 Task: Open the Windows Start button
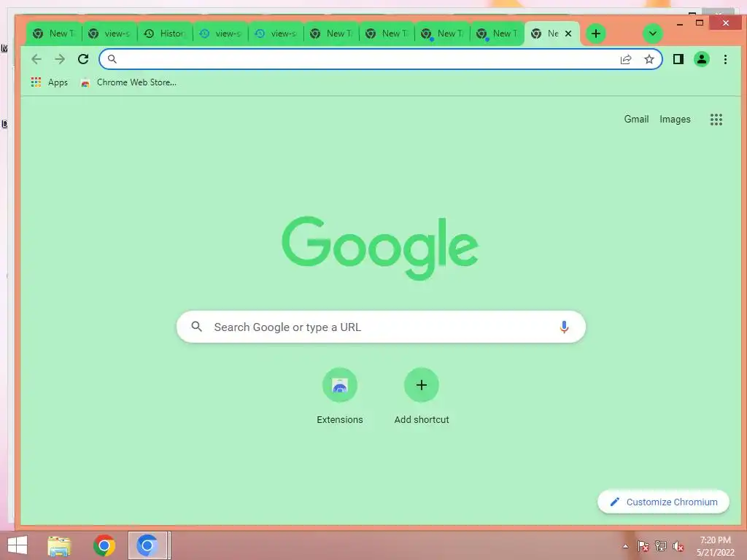pos(18,545)
